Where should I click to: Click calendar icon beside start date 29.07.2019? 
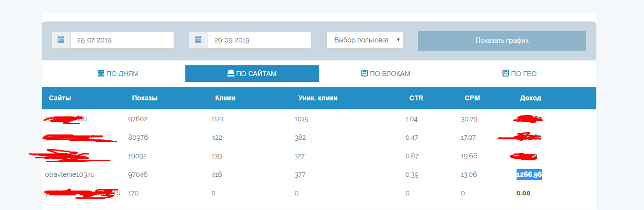[61, 40]
